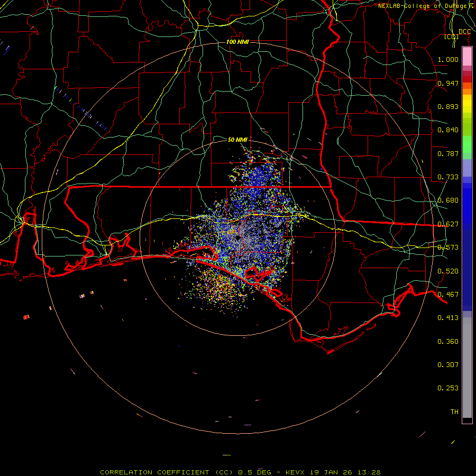
Task: Click the 0.947 scale value
Action: point(448,83)
